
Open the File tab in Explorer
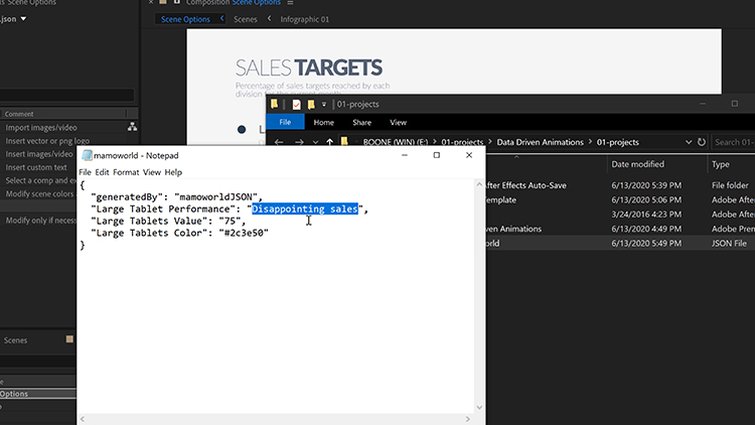(x=285, y=122)
